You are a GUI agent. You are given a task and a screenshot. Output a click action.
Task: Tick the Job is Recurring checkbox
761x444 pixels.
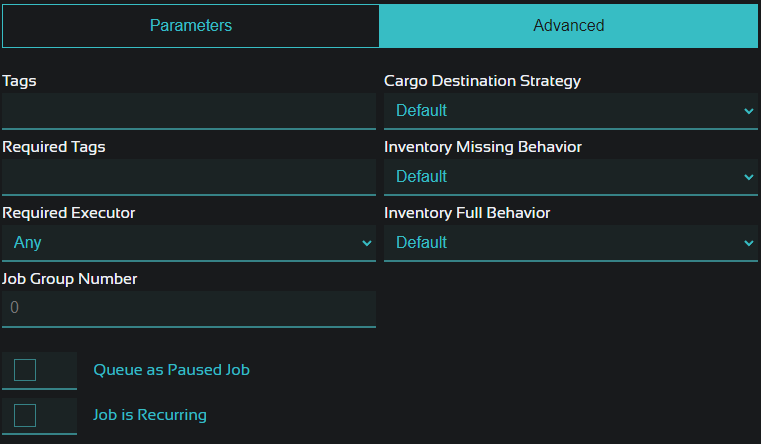pyautogui.click(x=25, y=415)
